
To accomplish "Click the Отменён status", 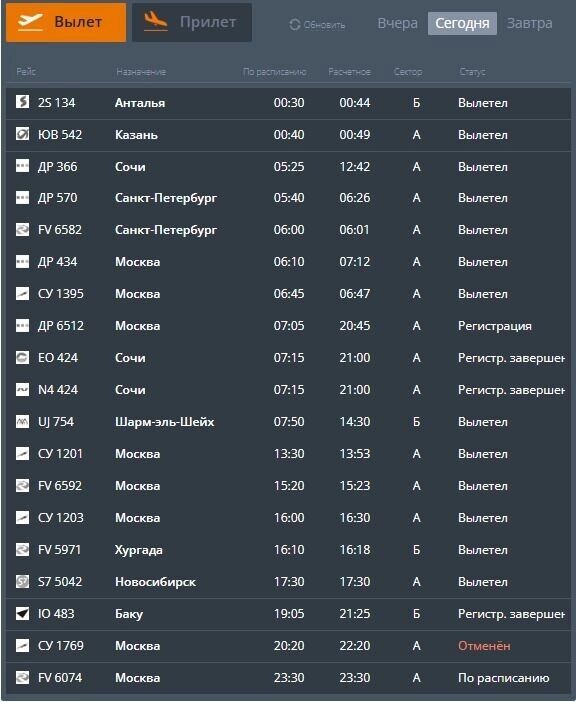I will click(484, 646).
